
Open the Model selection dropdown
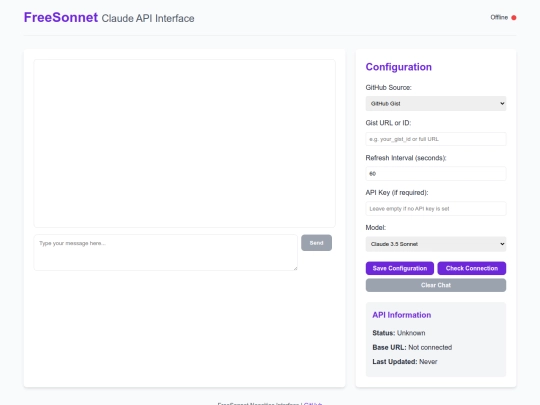click(436, 244)
